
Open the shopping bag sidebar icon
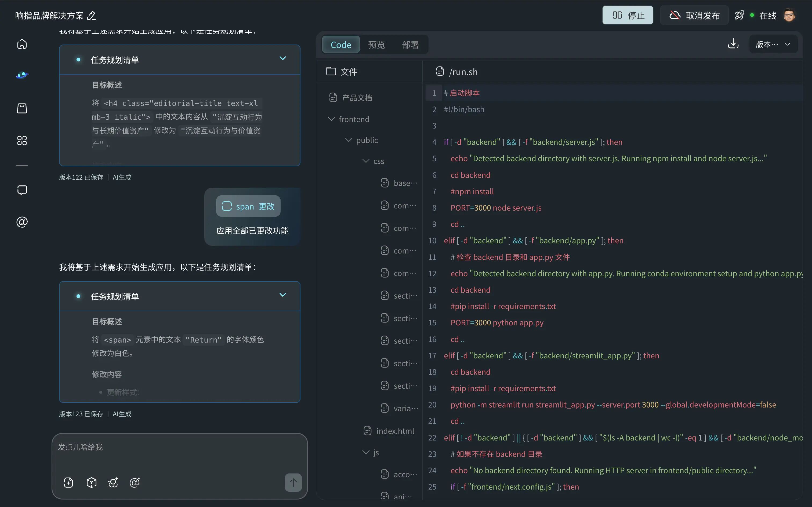(x=22, y=108)
